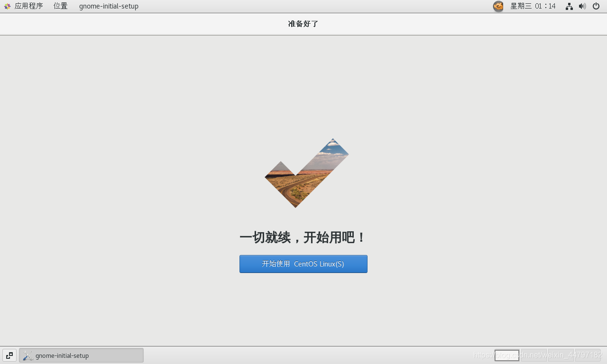Screen dimensions: 607x364
Task: Click the Start using CentOS Linux button
Action: (303, 264)
